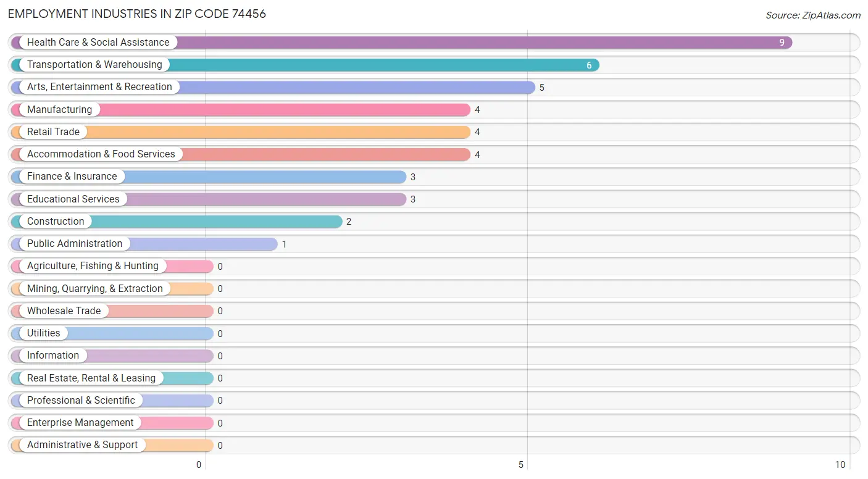
Task: Click the value 0 beside the Utilities bar
Action: (220, 333)
